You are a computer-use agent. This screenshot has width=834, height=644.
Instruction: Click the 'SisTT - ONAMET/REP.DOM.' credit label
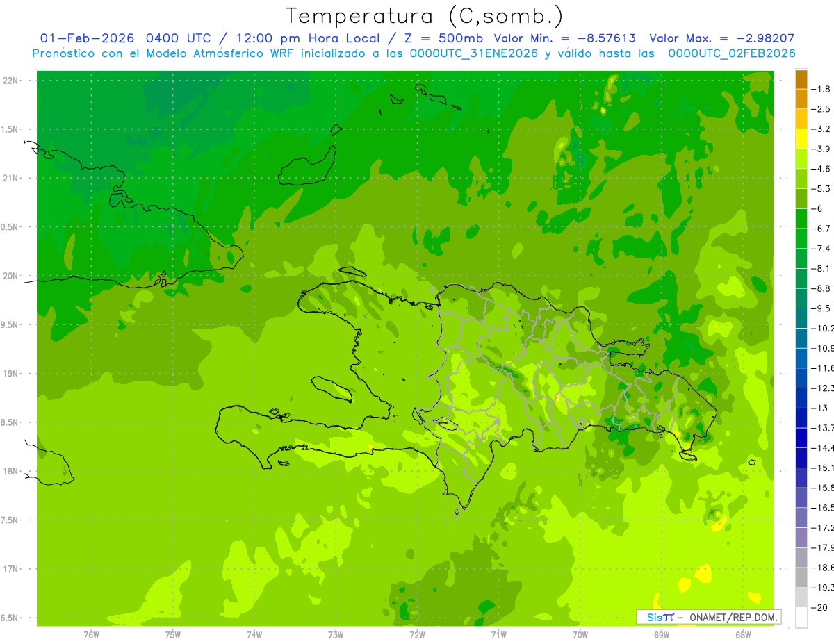point(709,617)
